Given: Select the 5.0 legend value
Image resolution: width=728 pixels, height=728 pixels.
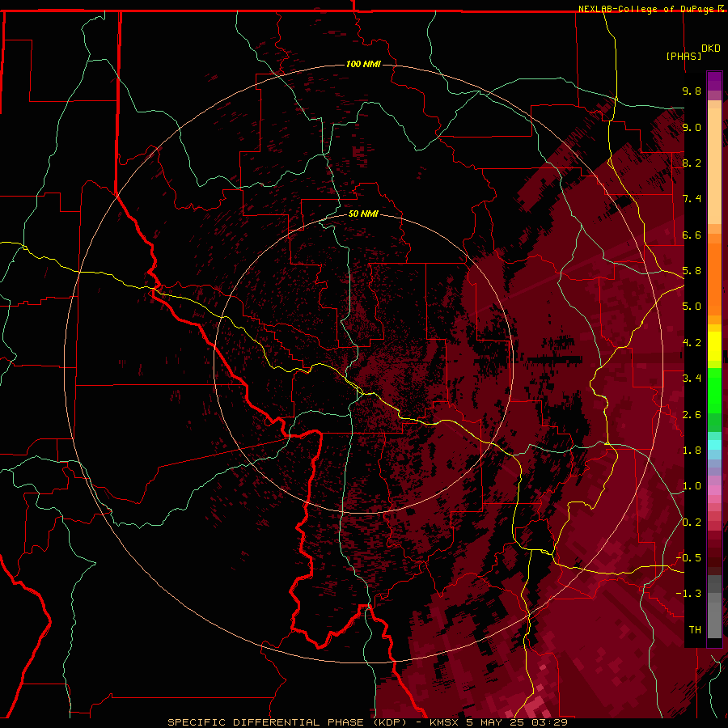Looking at the screenshot, I should pyautogui.click(x=692, y=307).
